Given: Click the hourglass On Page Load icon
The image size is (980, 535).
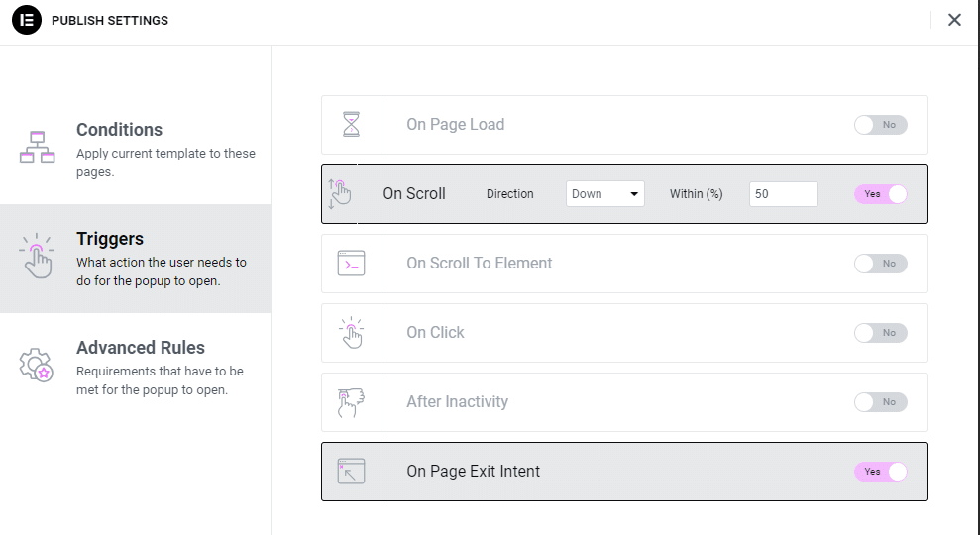Looking at the screenshot, I should [351, 125].
